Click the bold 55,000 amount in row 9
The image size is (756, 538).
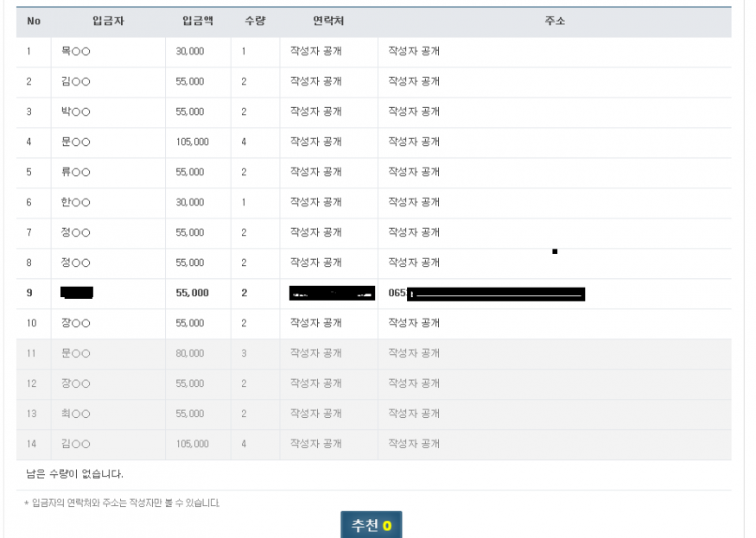pos(192,294)
